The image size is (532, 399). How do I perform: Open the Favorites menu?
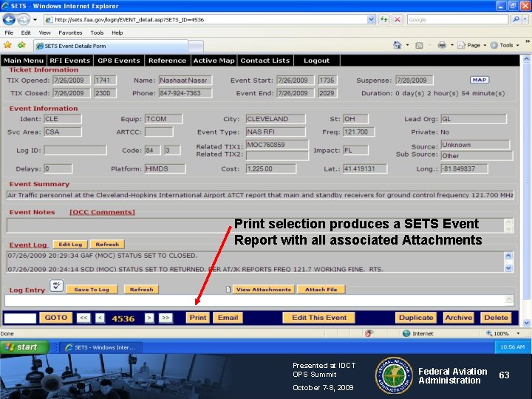pyautogui.click(x=70, y=33)
